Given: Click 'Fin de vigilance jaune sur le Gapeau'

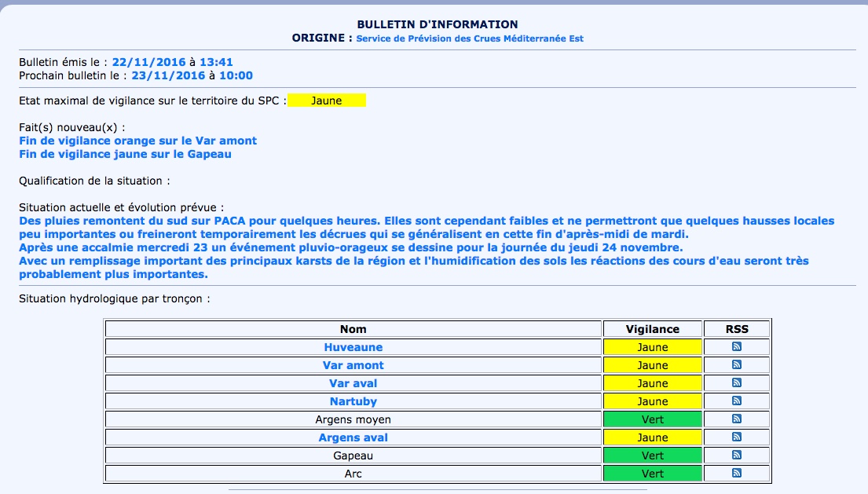Looking at the screenshot, I should click(x=125, y=155).
